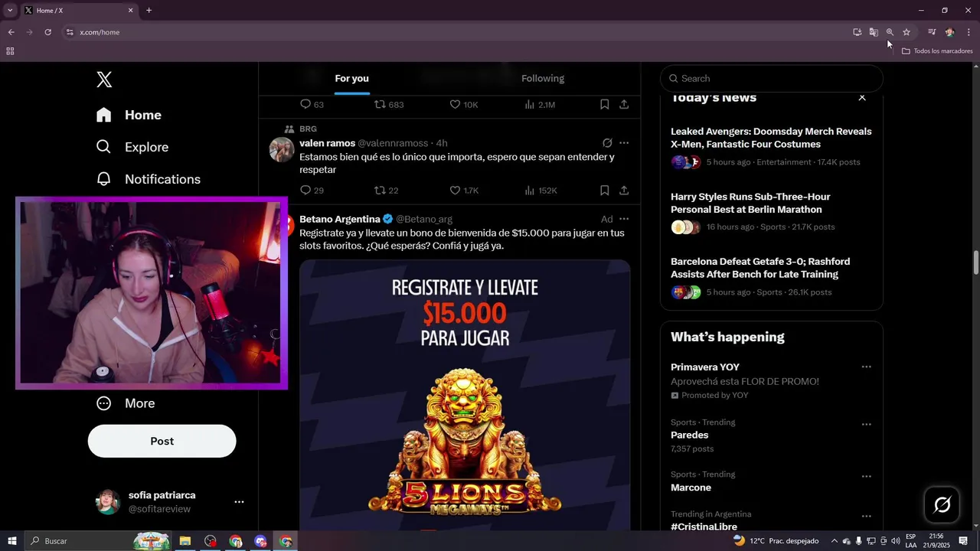Open the weather widget 12°C

click(776, 541)
